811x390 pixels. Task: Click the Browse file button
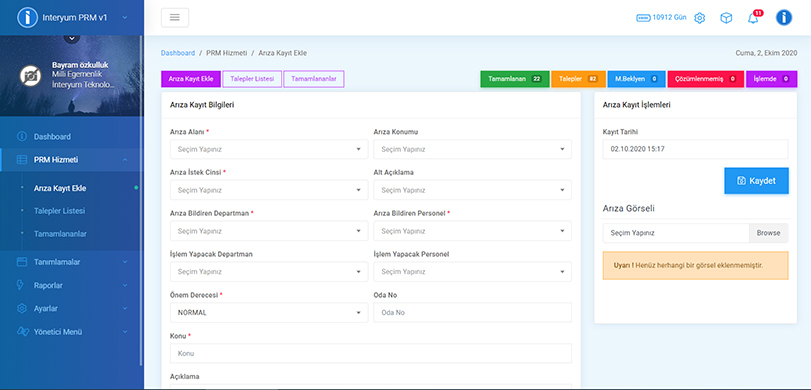coord(768,233)
